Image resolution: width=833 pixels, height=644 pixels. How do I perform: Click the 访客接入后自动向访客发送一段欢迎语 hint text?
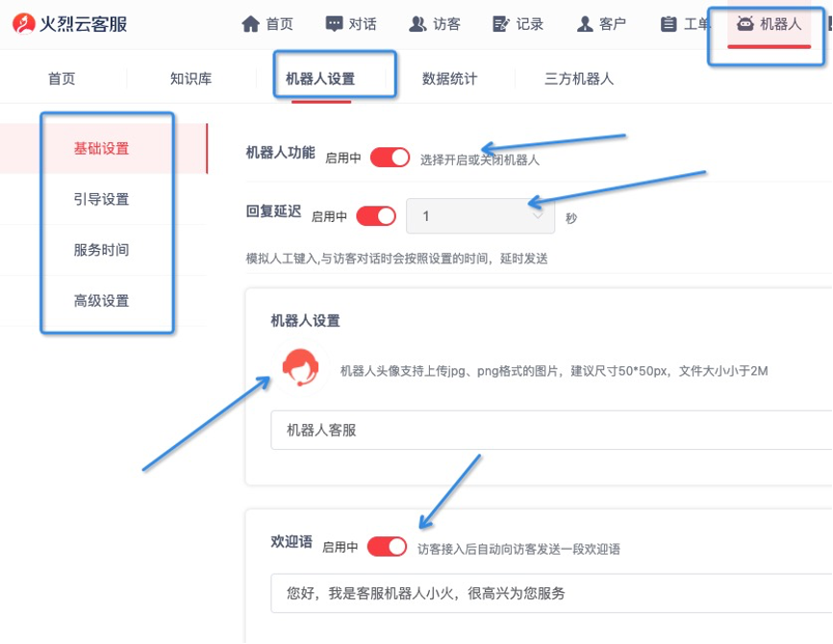pos(518,549)
